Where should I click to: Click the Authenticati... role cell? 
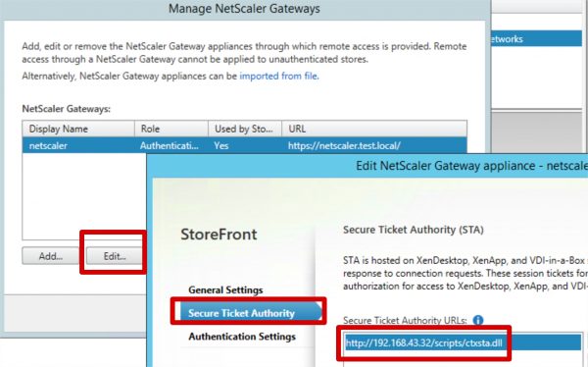point(170,146)
